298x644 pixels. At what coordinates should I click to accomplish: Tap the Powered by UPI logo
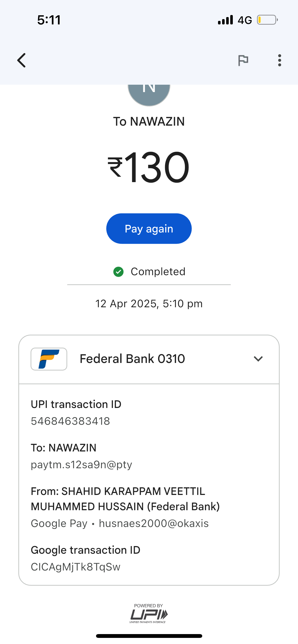(x=148, y=613)
